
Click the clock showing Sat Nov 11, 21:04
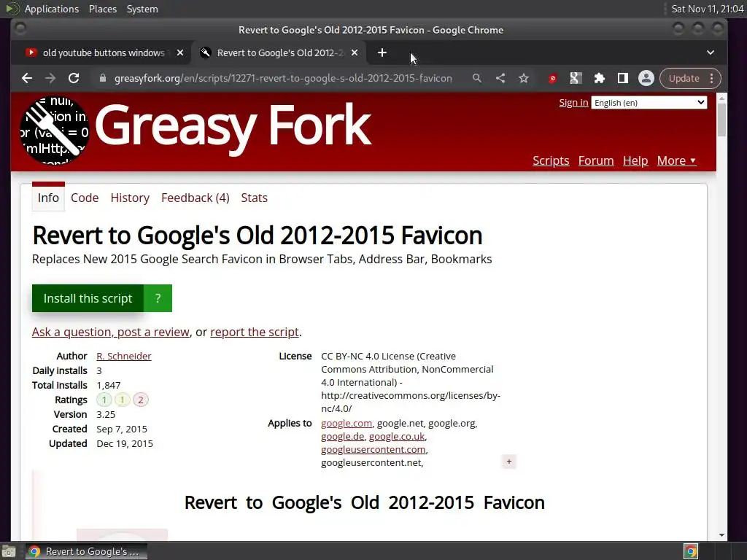pos(707,9)
